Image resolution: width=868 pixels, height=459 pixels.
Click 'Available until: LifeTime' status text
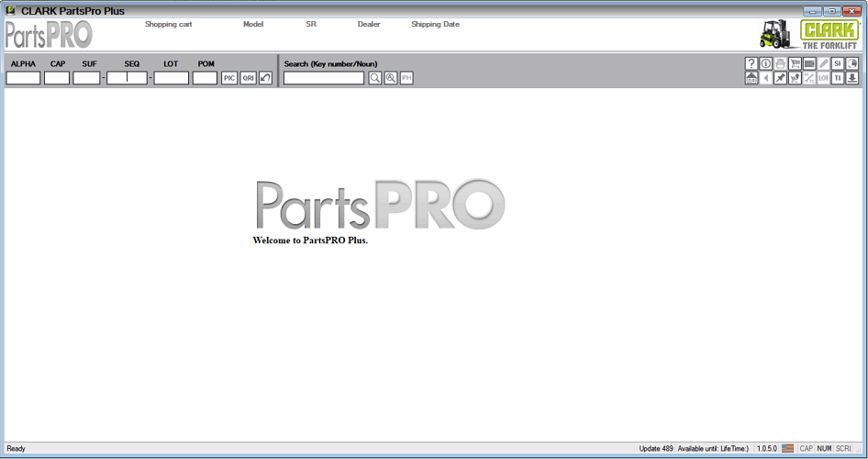click(x=713, y=449)
